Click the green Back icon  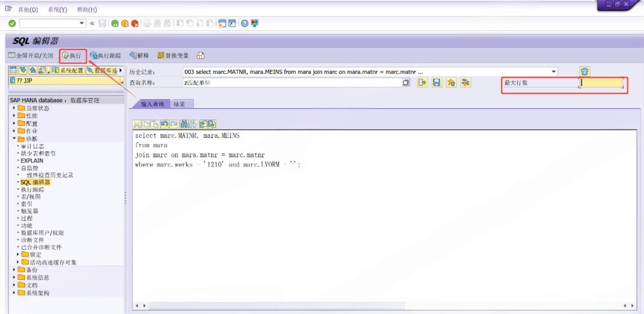click(115, 24)
